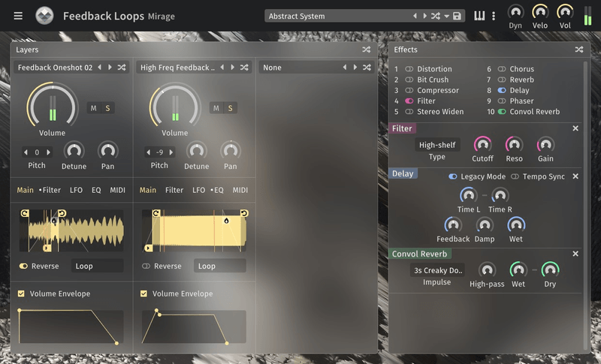Shuffle the Layers panel with randomize icon
601x364 pixels.
point(366,50)
